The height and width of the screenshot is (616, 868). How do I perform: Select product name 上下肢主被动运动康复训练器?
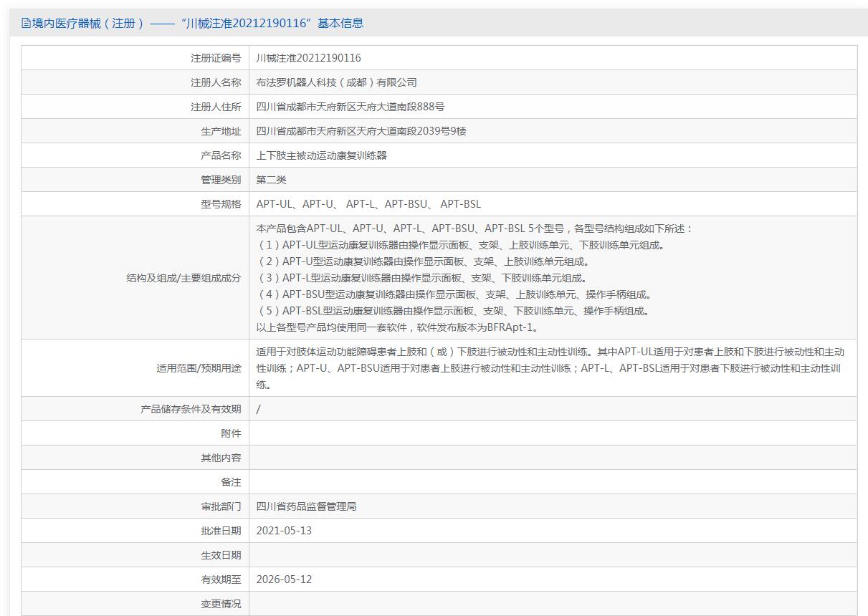click(322, 155)
